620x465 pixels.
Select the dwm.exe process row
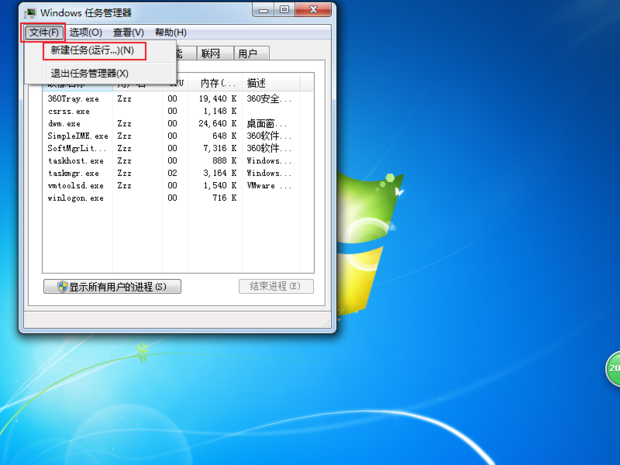click(x=178, y=124)
